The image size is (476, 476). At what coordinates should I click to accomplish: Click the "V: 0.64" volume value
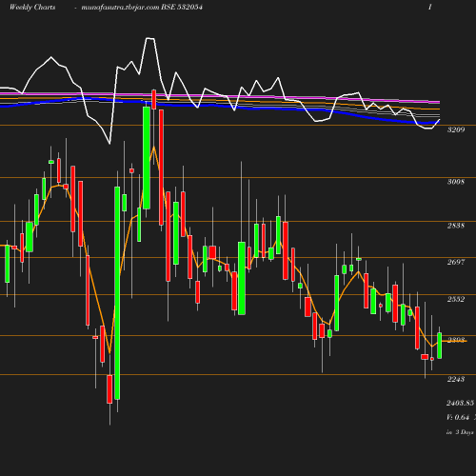(x=458, y=417)
